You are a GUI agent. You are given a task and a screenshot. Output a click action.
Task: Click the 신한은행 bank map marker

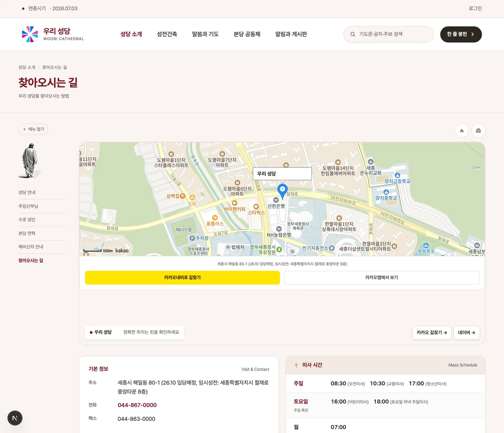pyautogui.click(x=276, y=200)
